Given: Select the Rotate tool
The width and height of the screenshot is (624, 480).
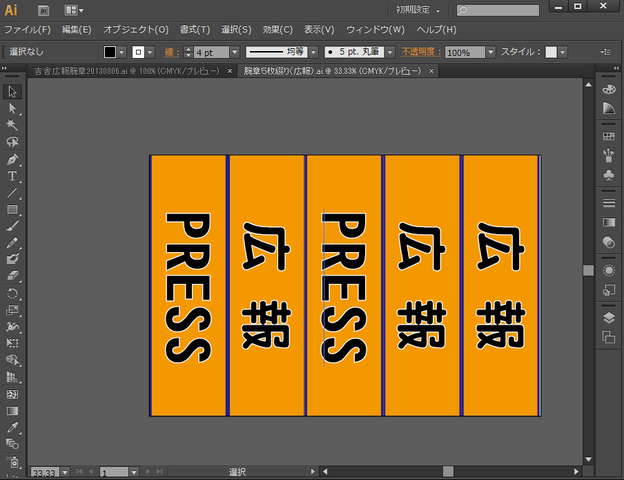Looking at the screenshot, I should click(x=12, y=294).
